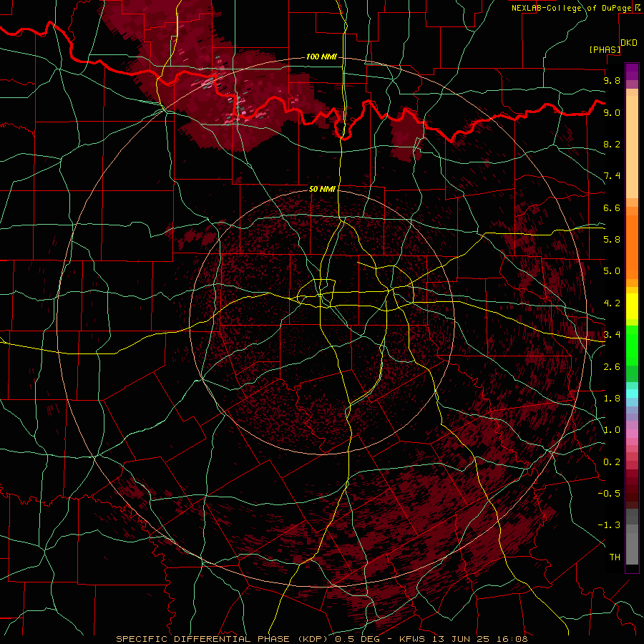This screenshot has height=644, width=644.
Task: Click the SPECIFIC DIFFERENTIAL PHASE (KDP) caption
Action: 224,639
